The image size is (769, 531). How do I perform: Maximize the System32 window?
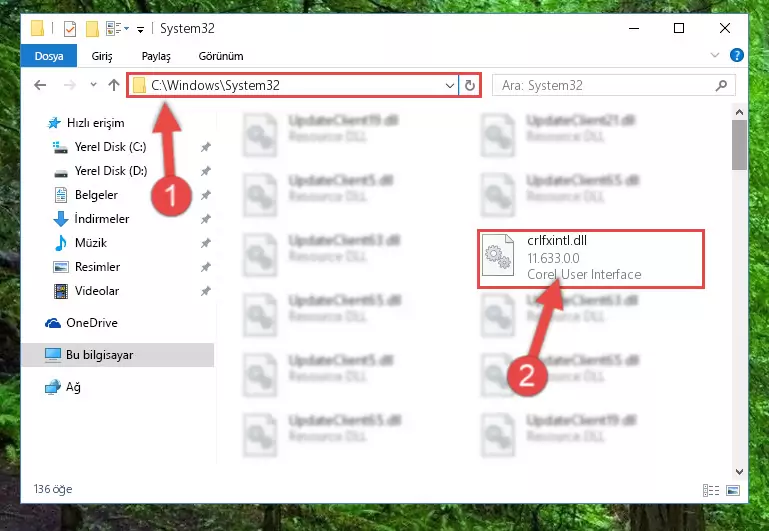tap(679, 28)
